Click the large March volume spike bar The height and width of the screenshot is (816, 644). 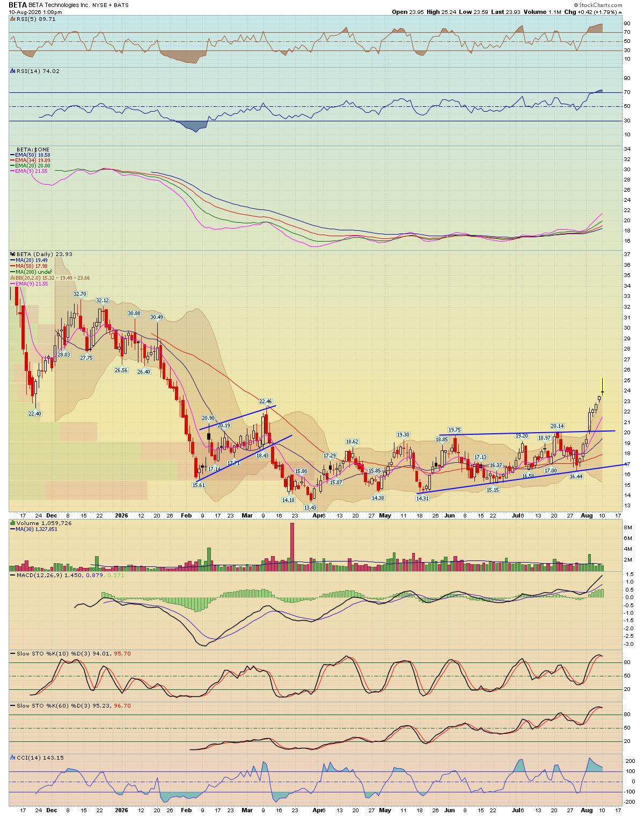click(292, 547)
